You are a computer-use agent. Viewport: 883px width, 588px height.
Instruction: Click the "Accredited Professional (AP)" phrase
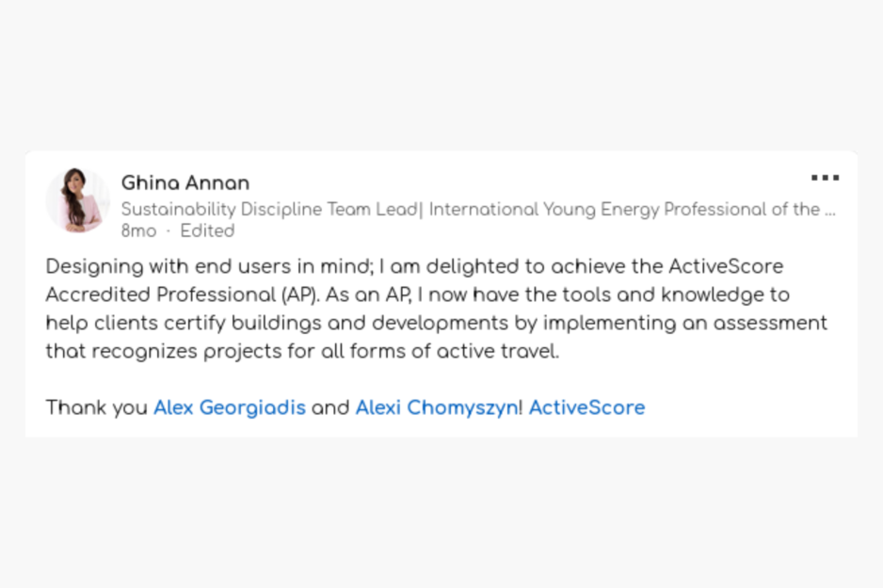182,294
